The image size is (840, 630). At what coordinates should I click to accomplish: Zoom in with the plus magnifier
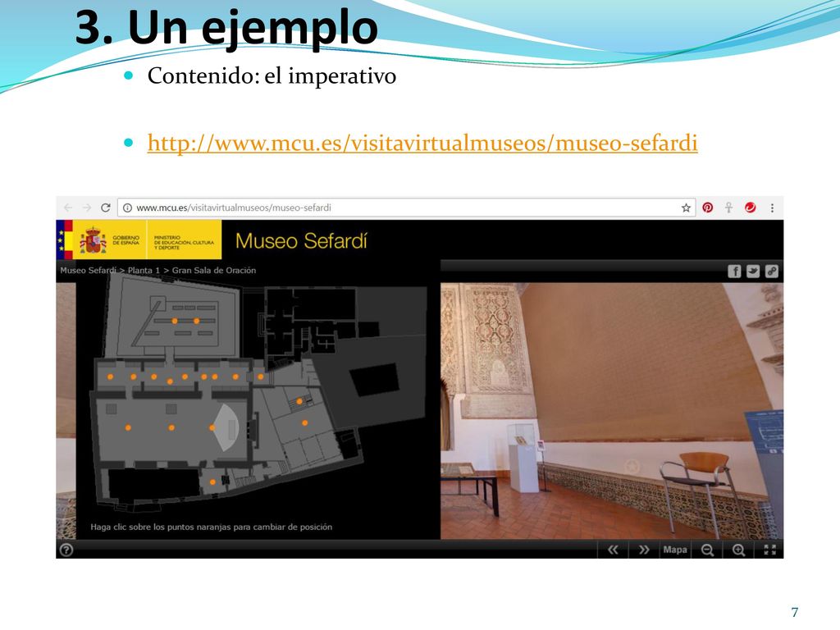739,550
